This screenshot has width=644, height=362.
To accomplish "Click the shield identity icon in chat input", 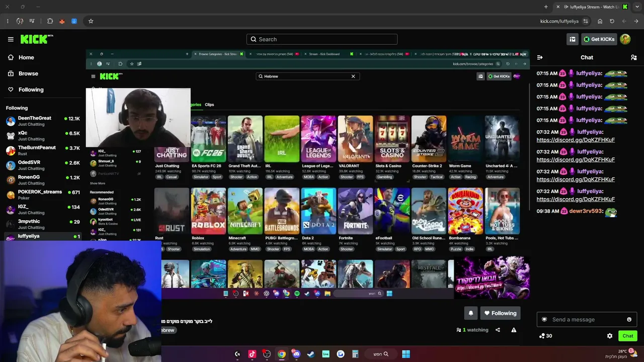I will pyautogui.click(x=544, y=319).
